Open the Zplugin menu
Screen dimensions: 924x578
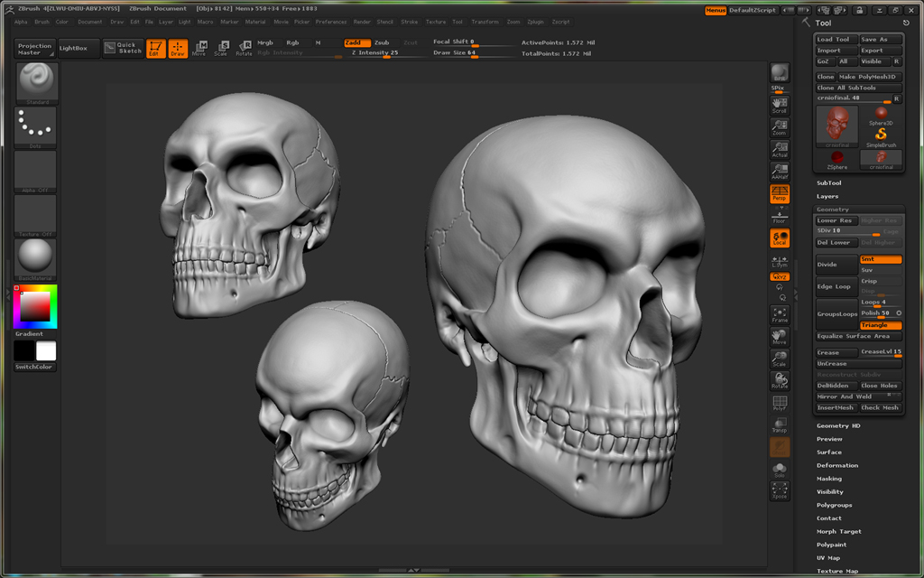pyautogui.click(x=535, y=23)
